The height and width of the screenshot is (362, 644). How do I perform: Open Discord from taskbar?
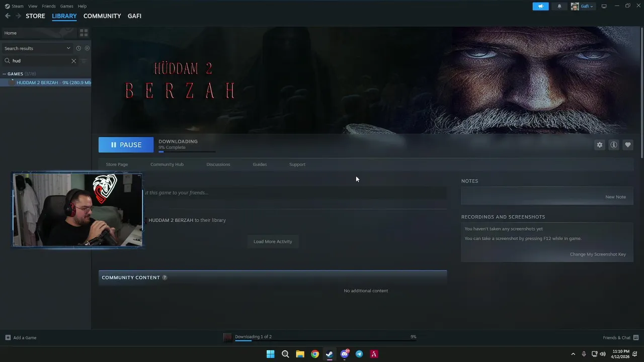345,354
